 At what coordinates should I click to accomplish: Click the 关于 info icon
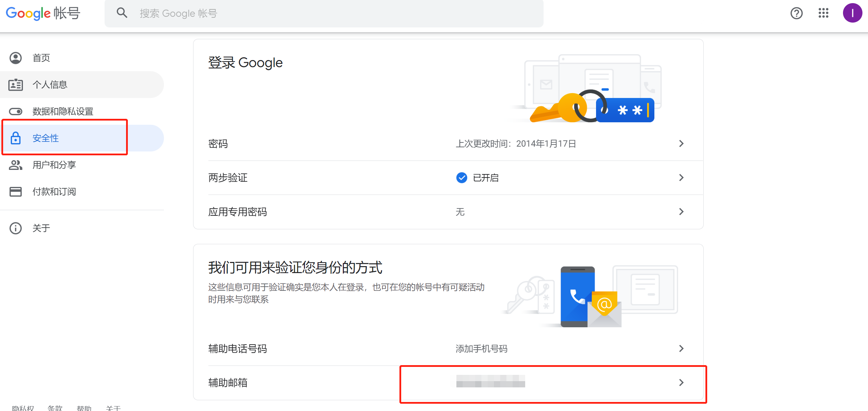pos(16,228)
